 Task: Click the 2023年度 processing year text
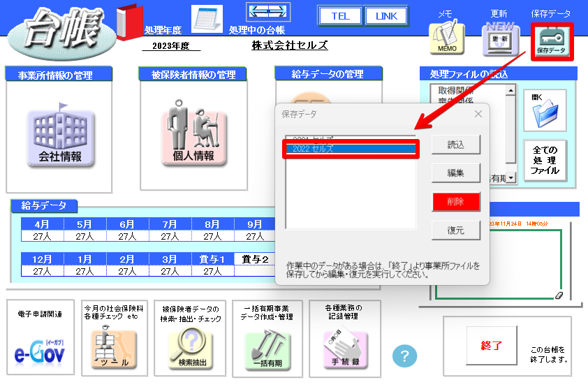click(x=171, y=46)
